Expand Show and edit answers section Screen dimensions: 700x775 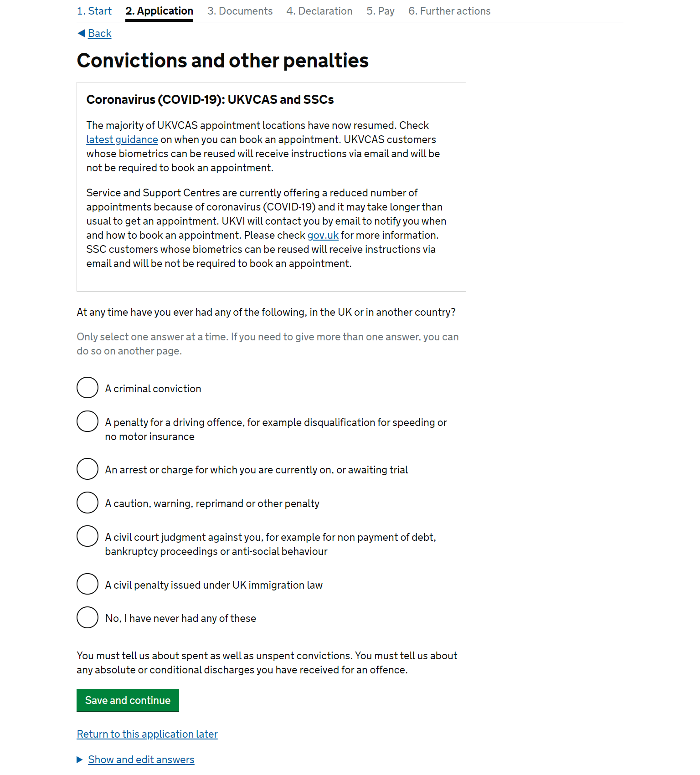coord(141,760)
